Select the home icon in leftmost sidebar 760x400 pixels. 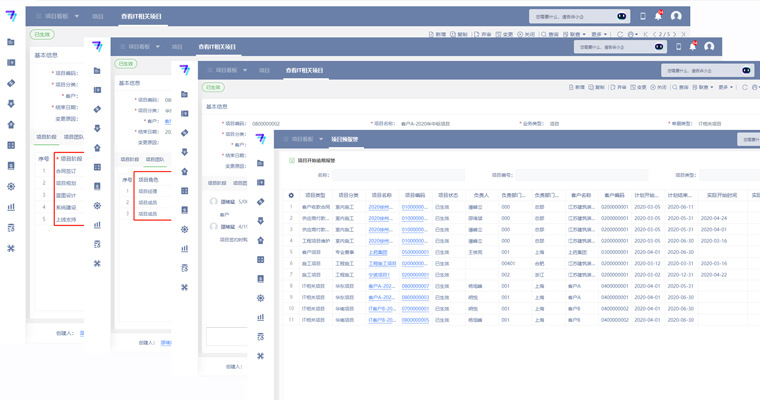click(x=11, y=124)
